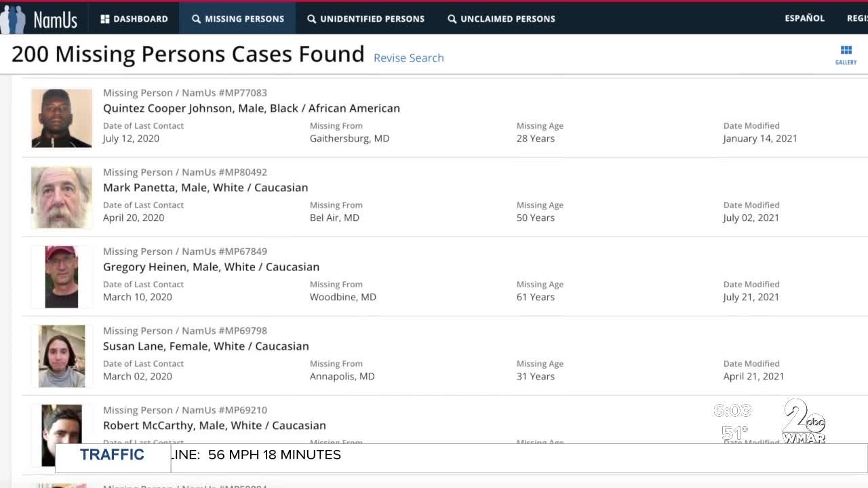Click the NamUs logo
868x488 pixels.
point(39,19)
